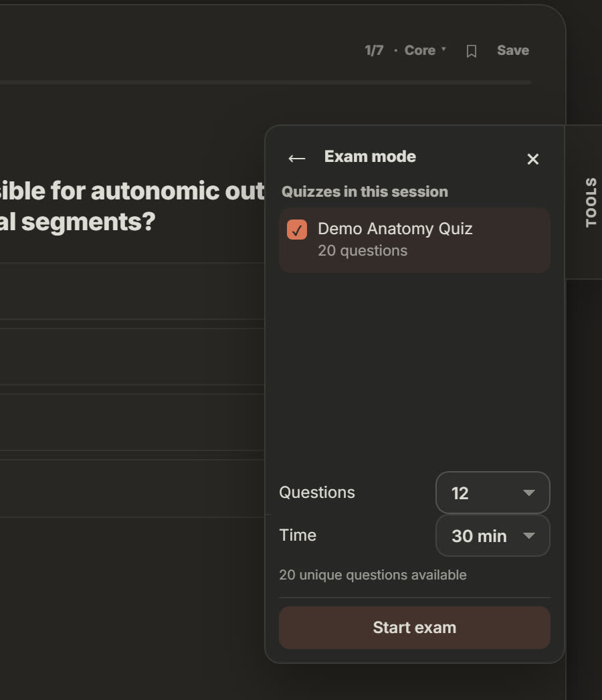Go back with the Exam mode arrow

coord(297,158)
